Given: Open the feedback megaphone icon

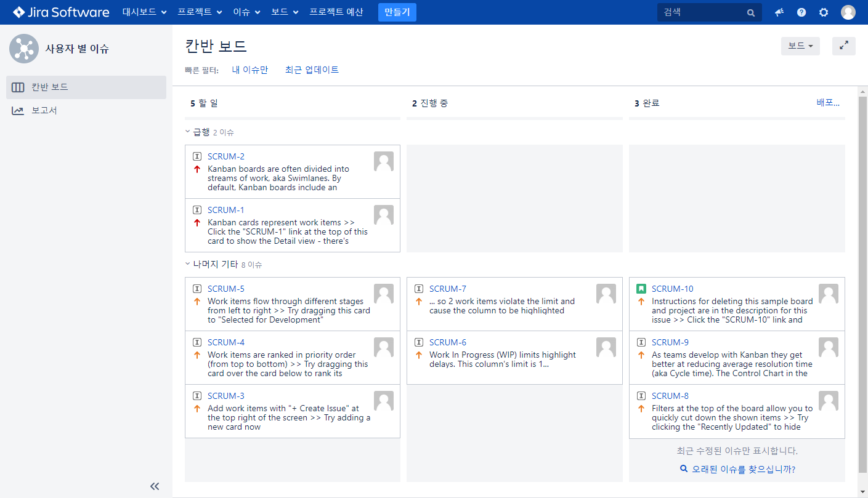Looking at the screenshot, I should point(779,12).
